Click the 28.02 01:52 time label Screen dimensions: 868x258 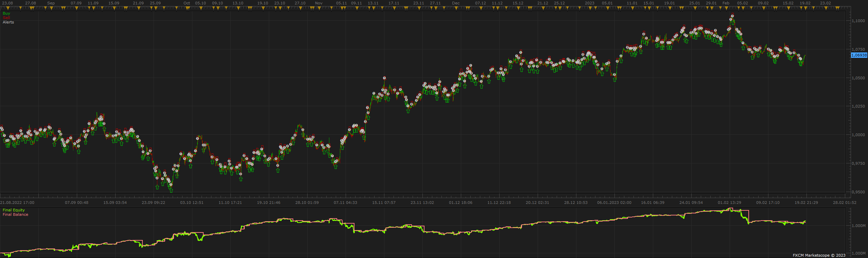[x=845, y=203]
